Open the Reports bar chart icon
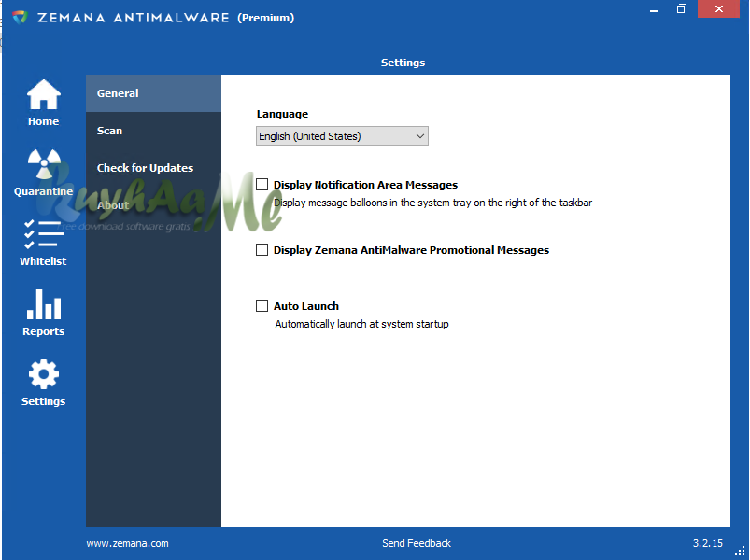 [x=44, y=304]
